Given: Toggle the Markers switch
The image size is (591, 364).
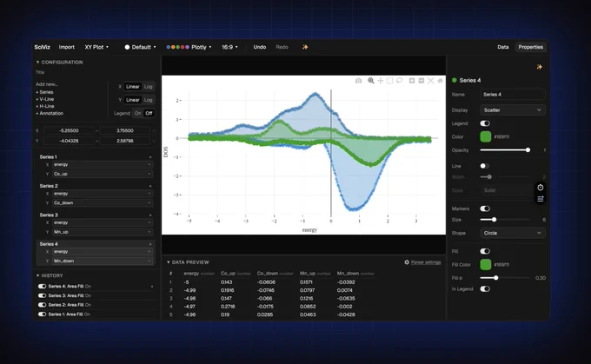Looking at the screenshot, I should [485, 208].
